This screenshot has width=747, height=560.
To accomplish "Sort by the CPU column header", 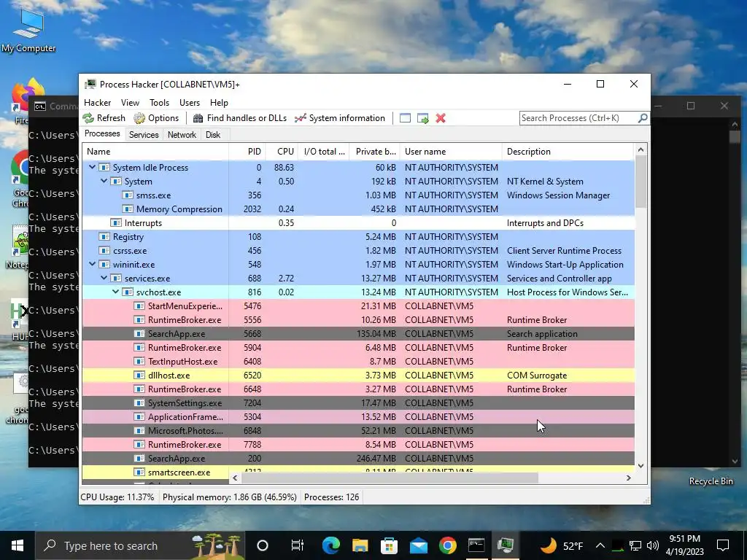I will coord(282,152).
